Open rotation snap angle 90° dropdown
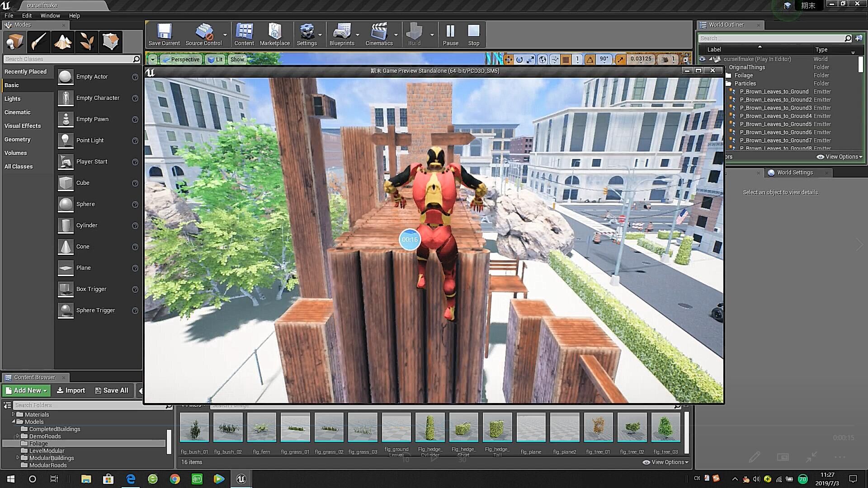Viewport: 868px width, 488px height. point(604,59)
